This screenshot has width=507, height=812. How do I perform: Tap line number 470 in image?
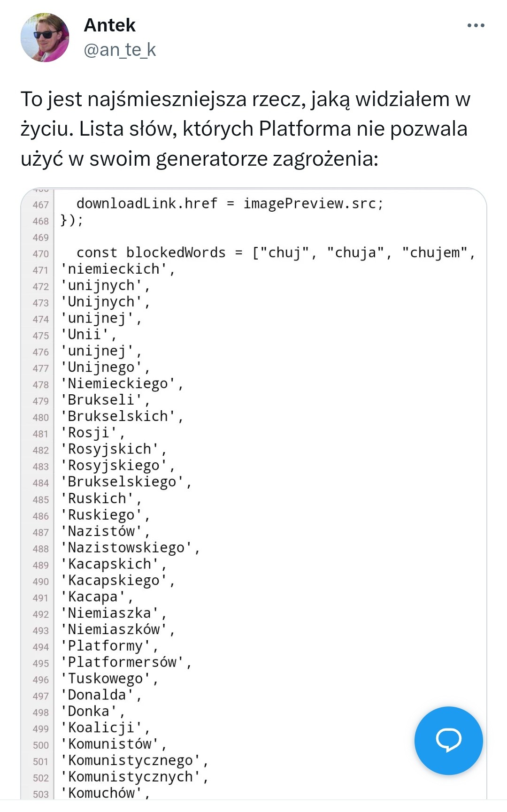point(40,254)
